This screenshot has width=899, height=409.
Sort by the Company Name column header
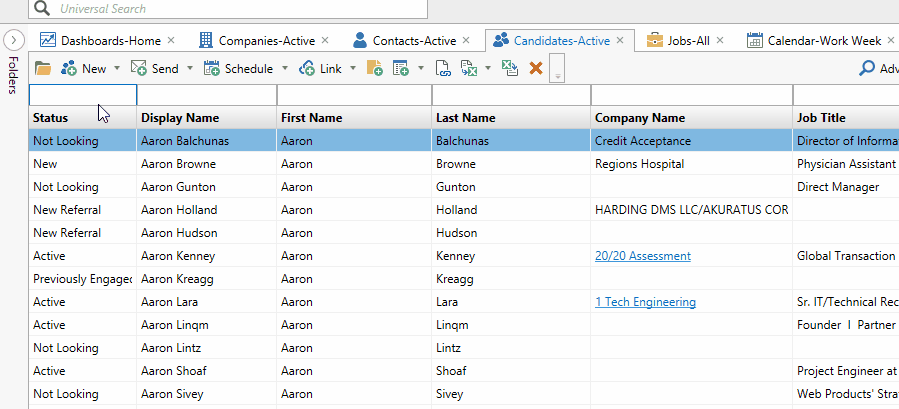pos(692,118)
